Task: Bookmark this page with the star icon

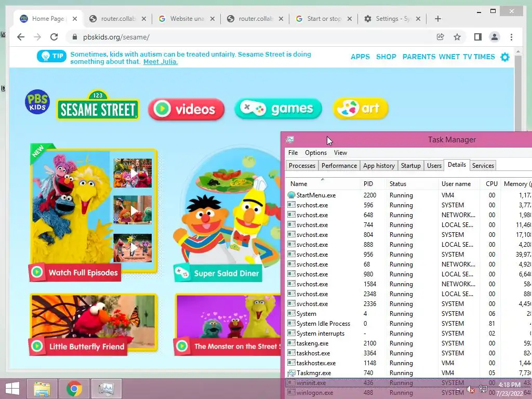Action: point(457,37)
